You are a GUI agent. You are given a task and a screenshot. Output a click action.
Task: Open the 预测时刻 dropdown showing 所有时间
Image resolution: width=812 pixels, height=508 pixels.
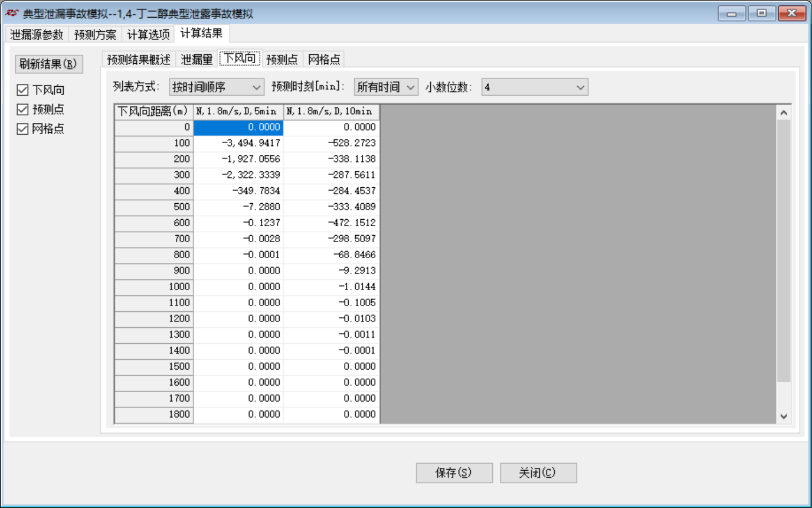point(386,87)
